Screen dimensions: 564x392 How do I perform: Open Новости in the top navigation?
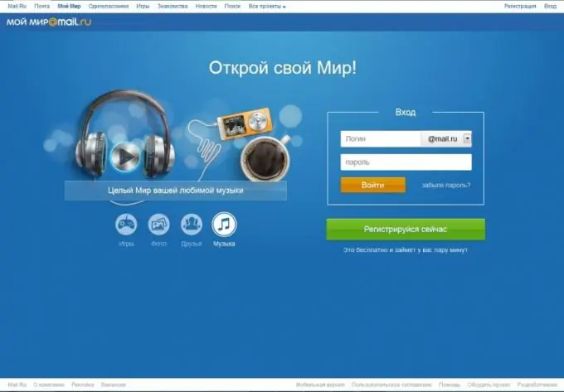click(206, 6)
